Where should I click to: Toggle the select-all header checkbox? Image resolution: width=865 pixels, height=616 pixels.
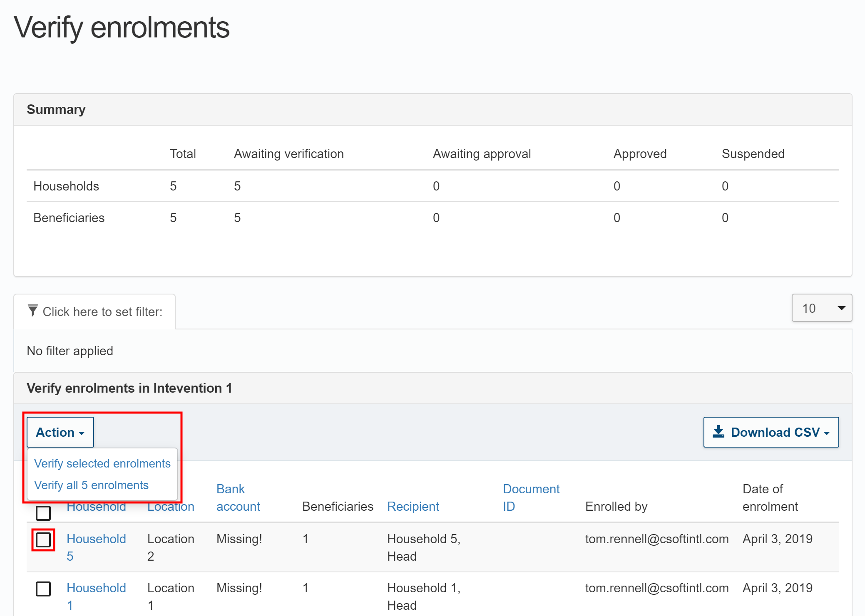coord(43,513)
